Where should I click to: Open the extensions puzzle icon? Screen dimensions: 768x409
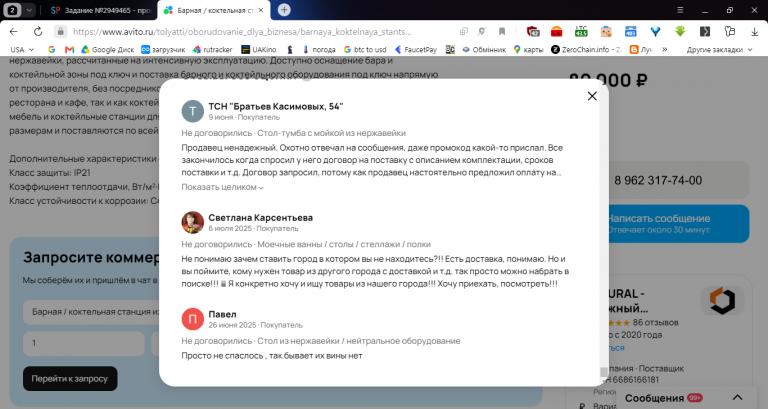[x=730, y=31]
